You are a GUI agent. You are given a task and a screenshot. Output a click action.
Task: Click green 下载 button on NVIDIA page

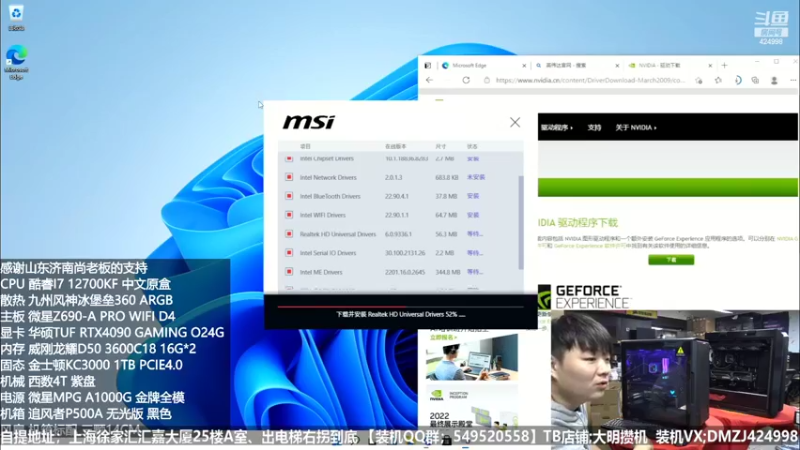pos(671,260)
